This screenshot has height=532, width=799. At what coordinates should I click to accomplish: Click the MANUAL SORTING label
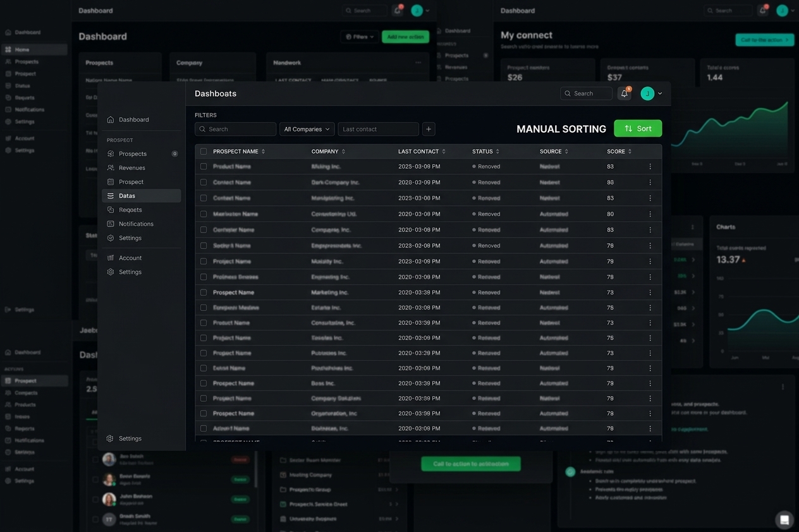[x=561, y=129]
